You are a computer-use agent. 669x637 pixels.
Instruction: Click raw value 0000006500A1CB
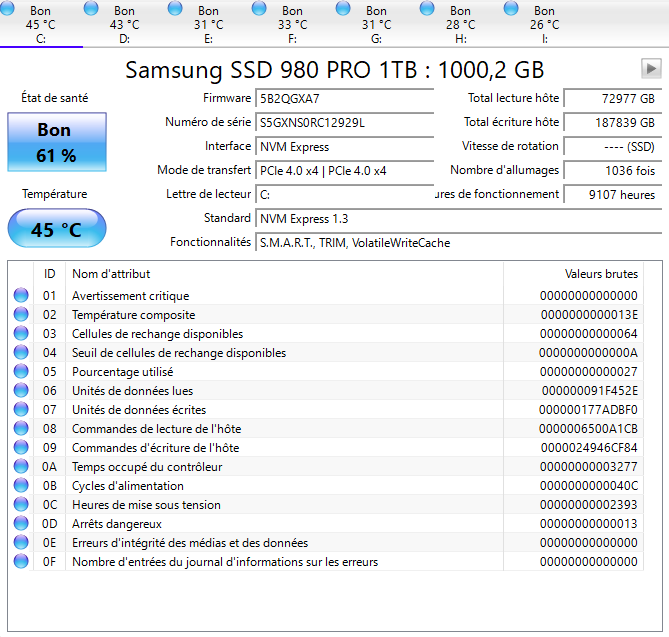[x=588, y=429]
